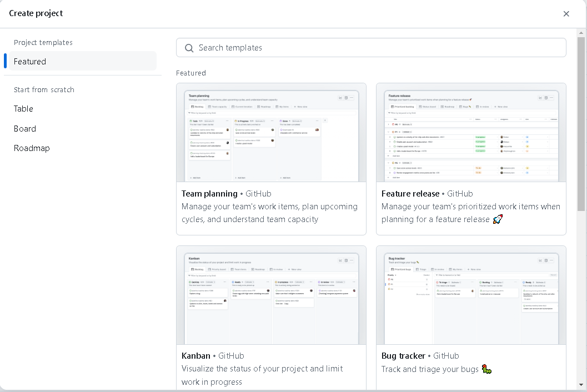Click the Kanban description text
Screen dimensions: 587x392
(262, 375)
